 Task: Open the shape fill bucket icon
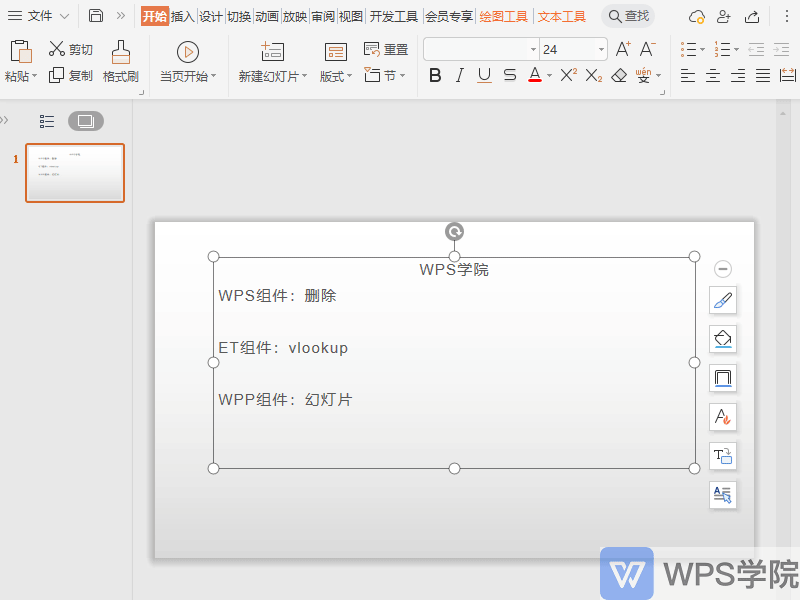723,339
